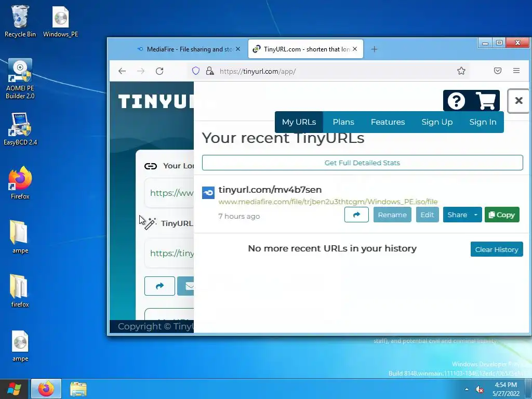Go back with the browser back arrow
The width and height of the screenshot is (532, 399).
point(122,71)
